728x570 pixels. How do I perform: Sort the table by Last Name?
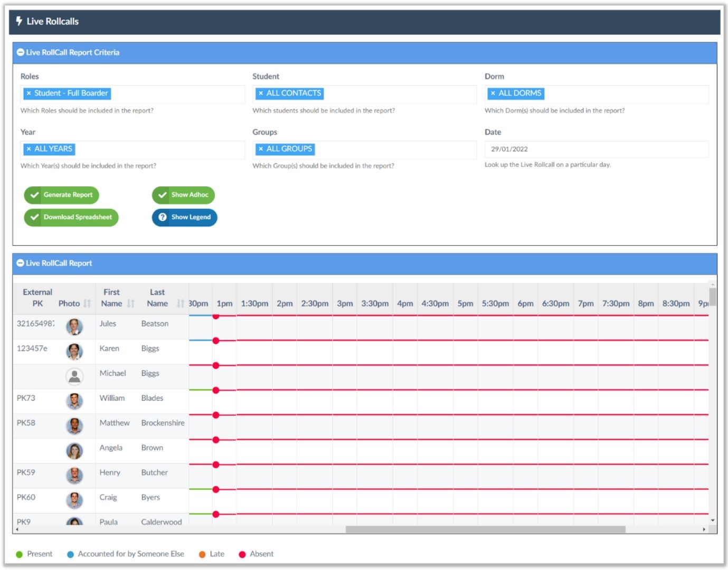tap(181, 303)
